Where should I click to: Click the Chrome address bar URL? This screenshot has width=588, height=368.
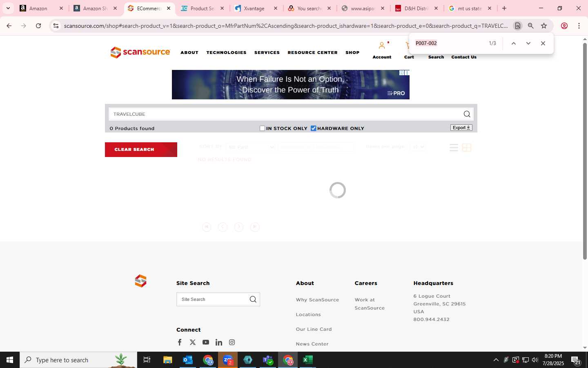pos(286,26)
